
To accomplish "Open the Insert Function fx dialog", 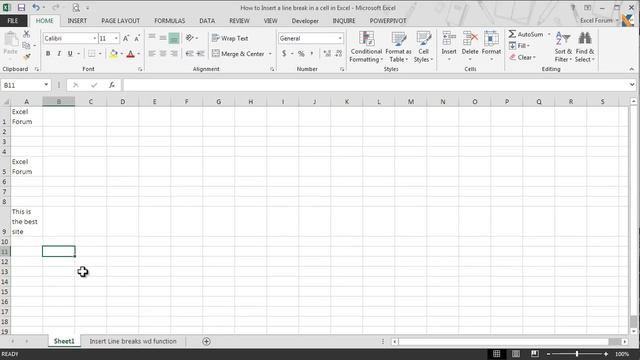I will (x=112, y=85).
